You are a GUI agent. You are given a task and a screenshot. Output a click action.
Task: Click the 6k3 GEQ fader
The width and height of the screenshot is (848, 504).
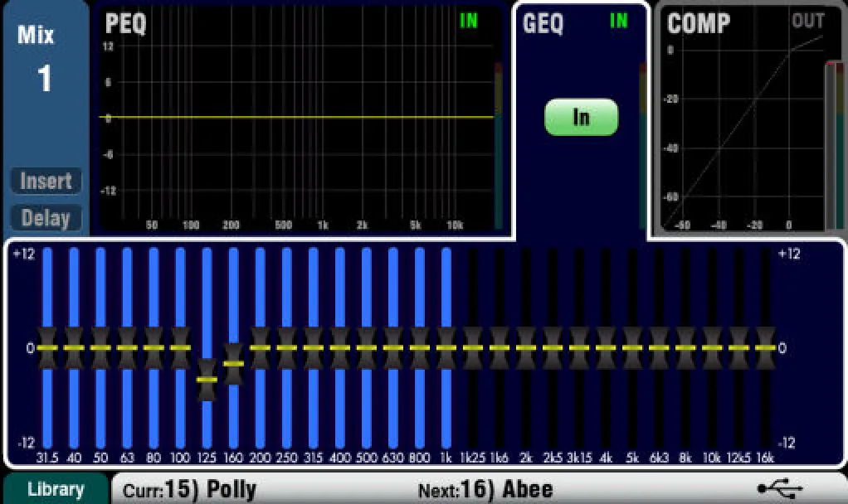click(x=659, y=348)
